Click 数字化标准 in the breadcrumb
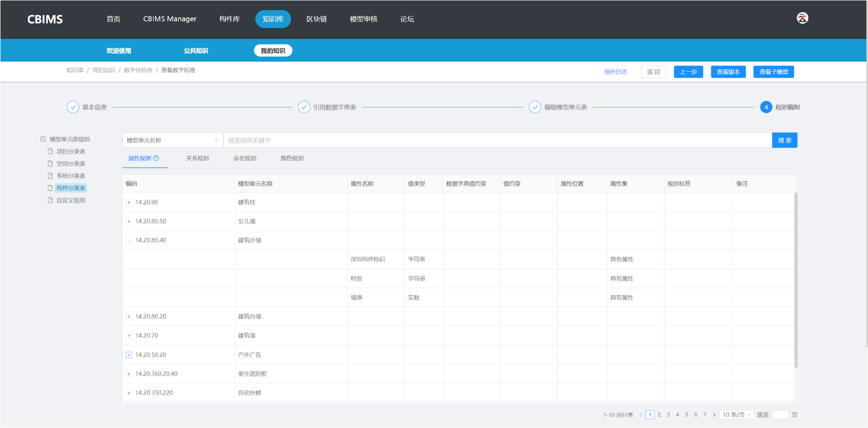This screenshot has width=868, height=428. [x=138, y=70]
